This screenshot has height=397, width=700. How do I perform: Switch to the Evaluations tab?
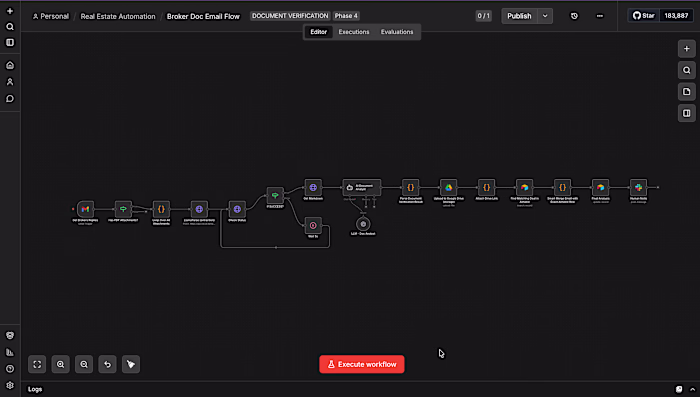pos(397,32)
